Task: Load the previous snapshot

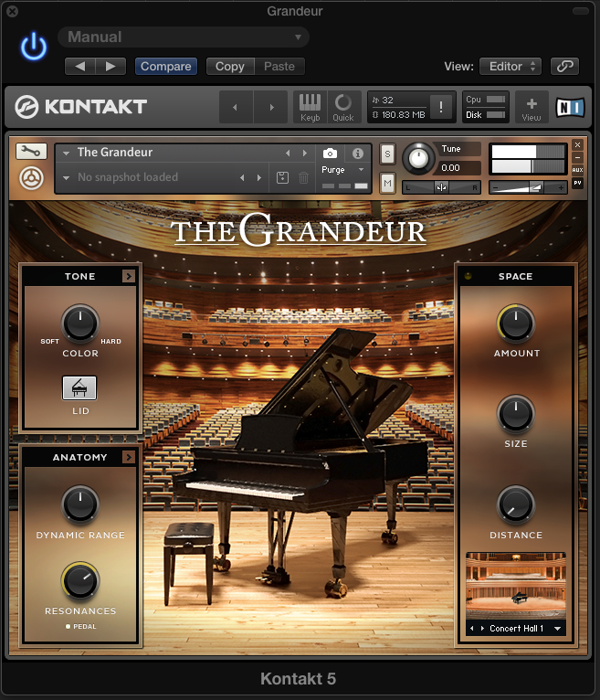Action: (x=242, y=177)
